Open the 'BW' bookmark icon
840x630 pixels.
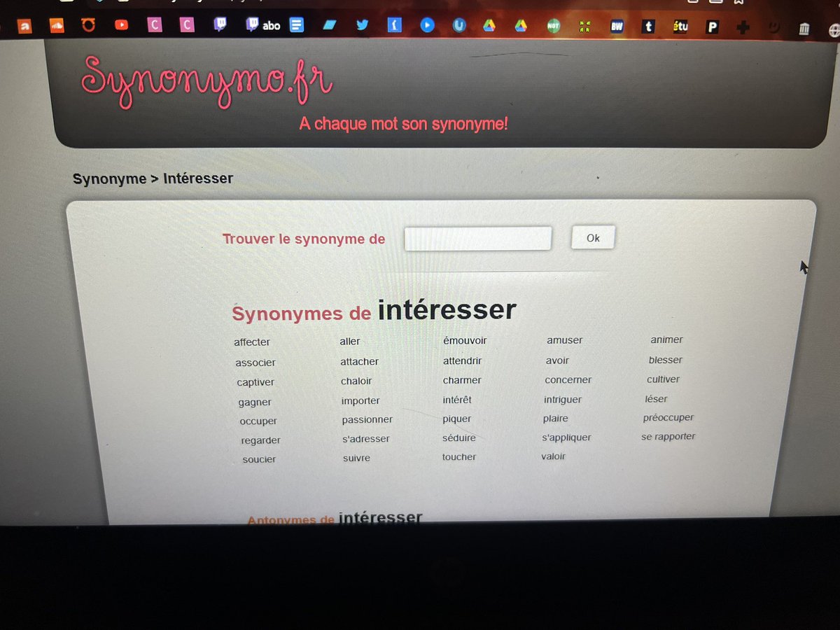coord(617,27)
